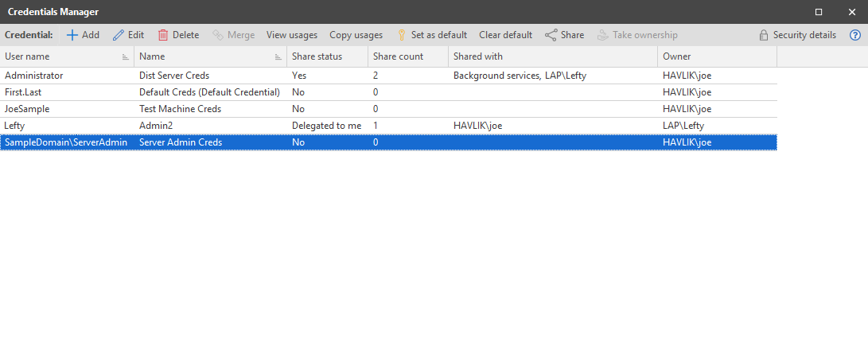Click the Merge toolbar icon
868x346 pixels.
218,35
